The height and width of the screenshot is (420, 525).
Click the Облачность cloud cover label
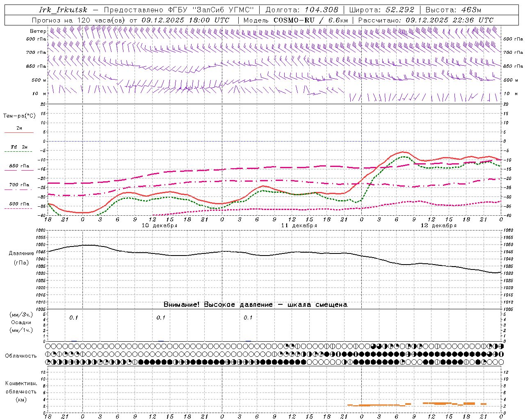[x=21, y=356]
